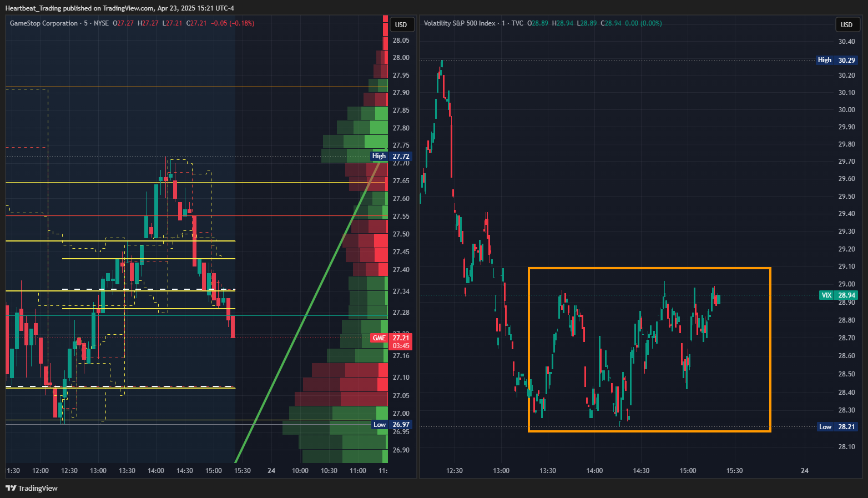Viewport: 868px width, 498px height.
Task: Click GameStop change value −0.05 (−0.18%)
Action: 233,23
